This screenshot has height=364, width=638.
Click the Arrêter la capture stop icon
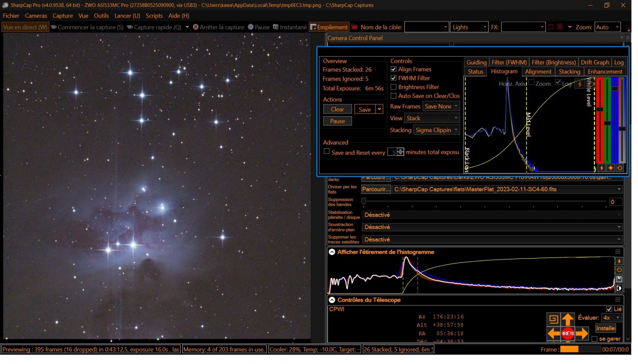pos(195,27)
